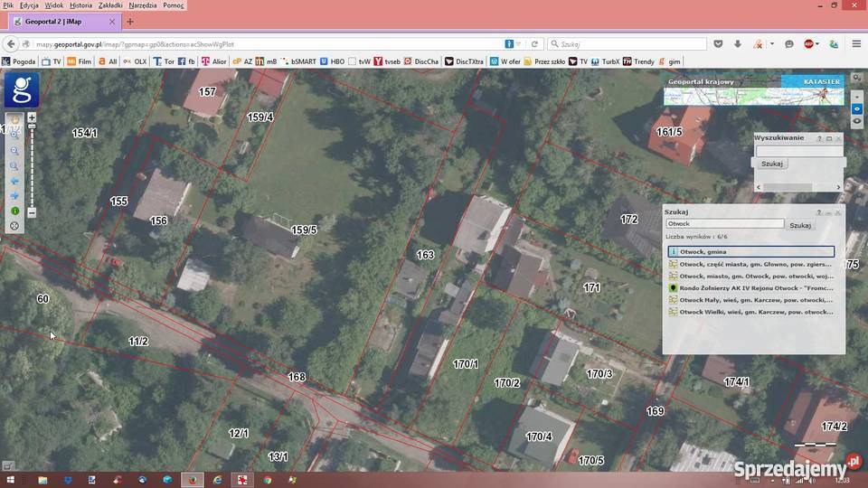Toggle the grey eye layer visibility button

pyautogui.click(x=857, y=121)
